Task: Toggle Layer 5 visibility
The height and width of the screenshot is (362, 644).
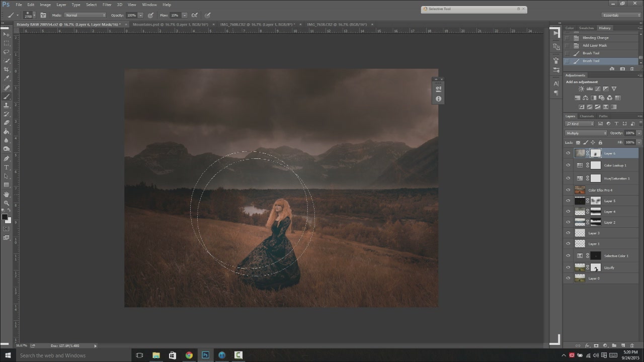Action: (x=569, y=201)
